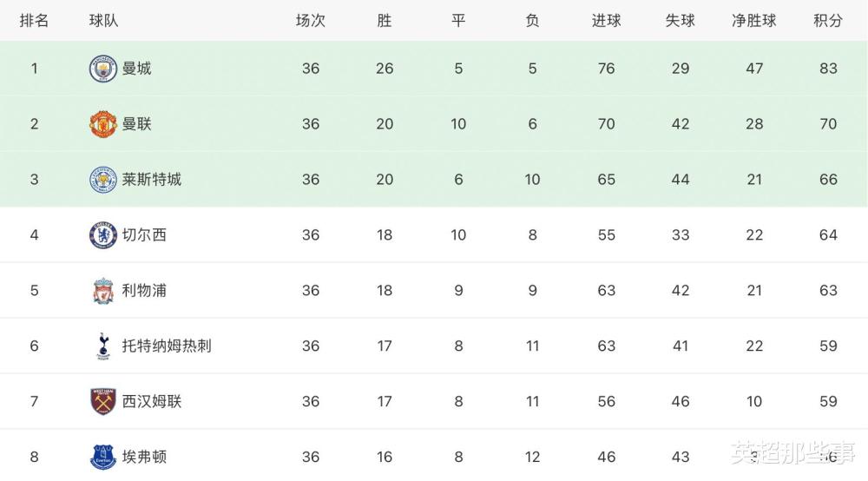Sort table by 积分 column header

[x=828, y=21]
